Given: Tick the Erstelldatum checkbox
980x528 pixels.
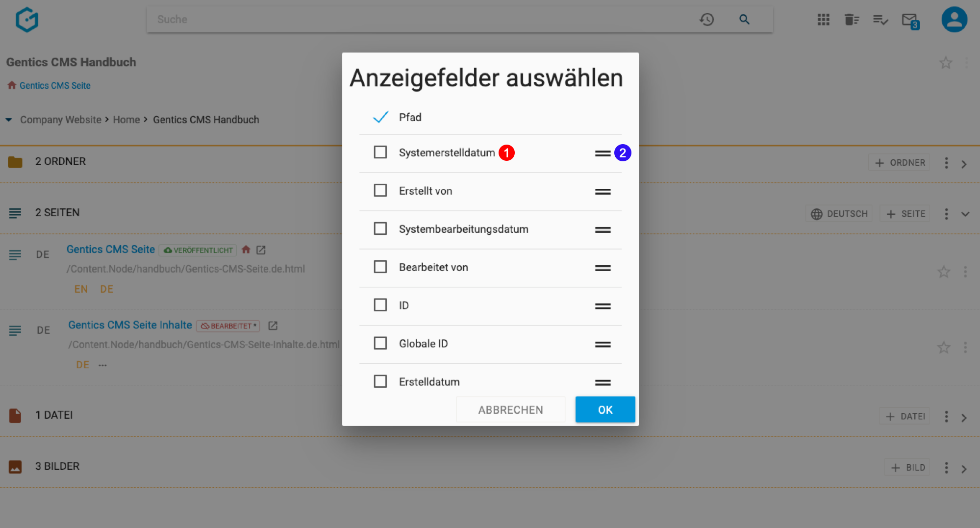Looking at the screenshot, I should pyautogui.click(x=380, y=381).
